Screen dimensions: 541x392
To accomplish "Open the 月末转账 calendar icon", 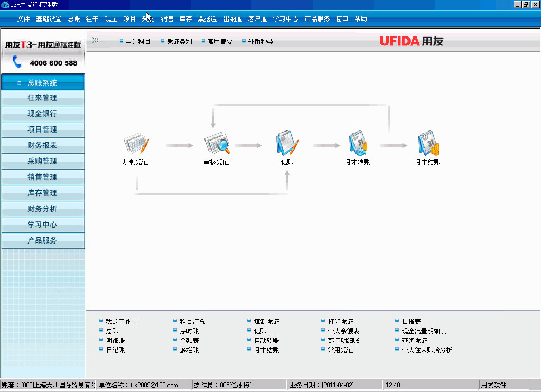I will (x=358, y=143).
